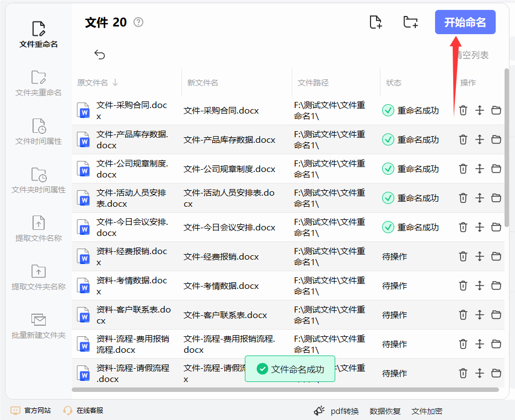Image resolution: width=515 pixels, height=420 pixels.
Task: Open folder location of 文件-采购合同.docx
Action: 496,110
